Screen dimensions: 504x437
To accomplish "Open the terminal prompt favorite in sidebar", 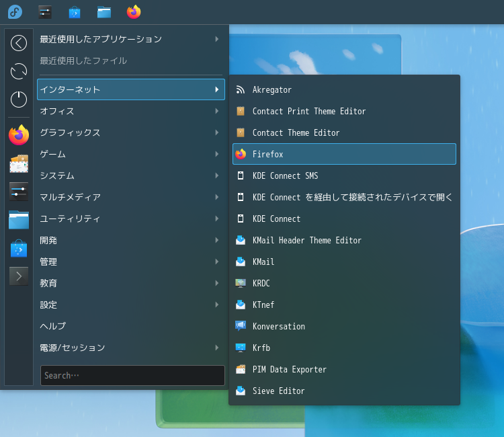I will pos(19,276).
